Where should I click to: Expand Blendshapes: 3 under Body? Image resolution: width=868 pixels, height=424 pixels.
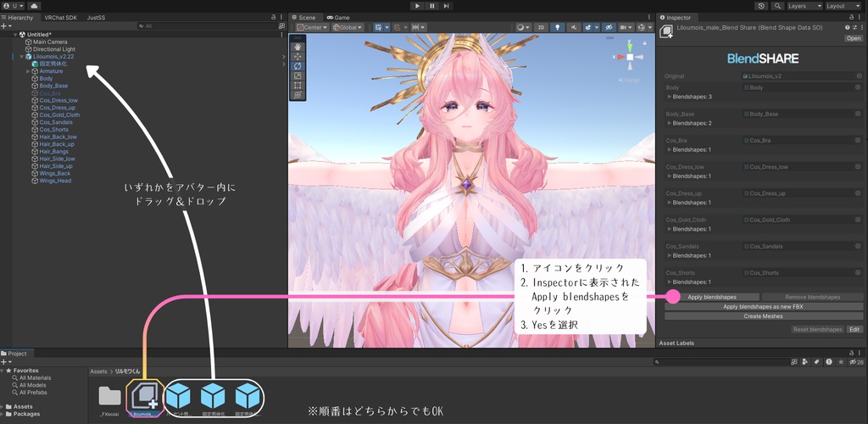(670, 97)
